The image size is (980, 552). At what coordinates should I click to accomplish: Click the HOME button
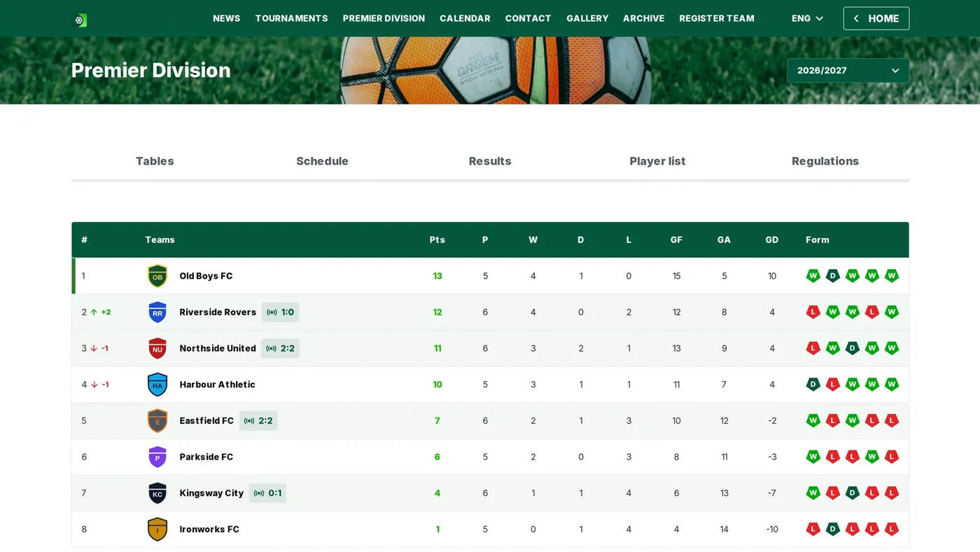click(876, 18)
